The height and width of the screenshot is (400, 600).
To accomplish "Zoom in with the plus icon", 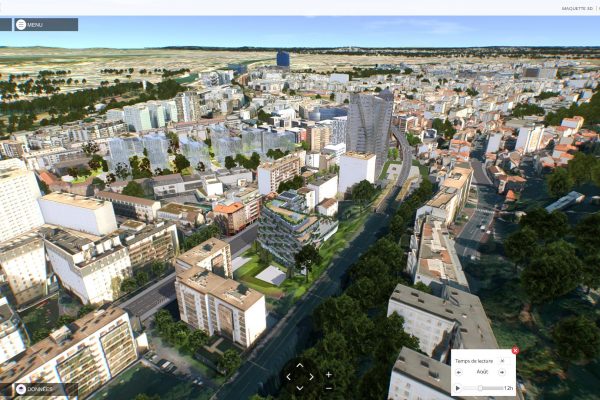I will coord(329,374).
